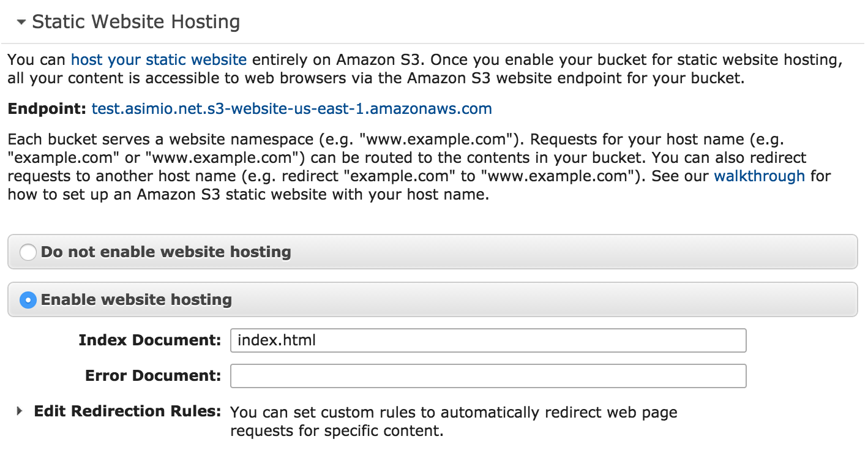Open the test.asimio.net S3 endpoint link

292,109
